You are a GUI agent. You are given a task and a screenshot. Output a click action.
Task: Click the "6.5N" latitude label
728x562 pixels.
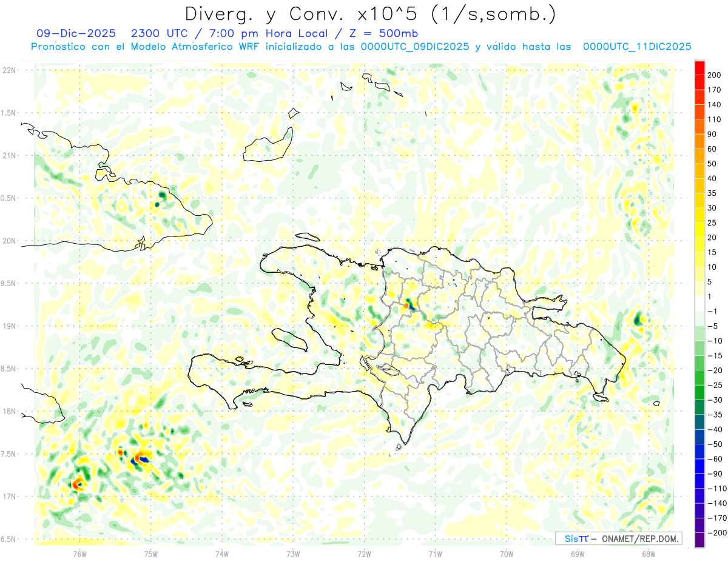click(x=8, y=539)
